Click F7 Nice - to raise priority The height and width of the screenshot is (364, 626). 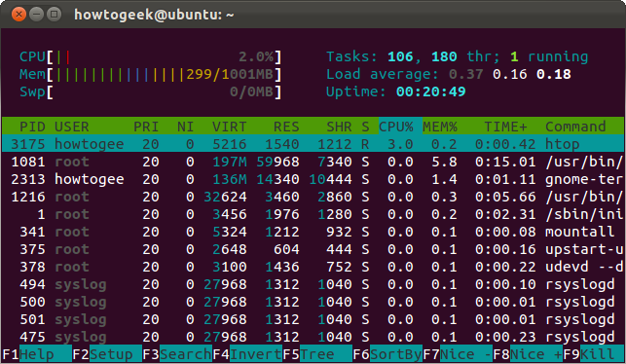458,354
